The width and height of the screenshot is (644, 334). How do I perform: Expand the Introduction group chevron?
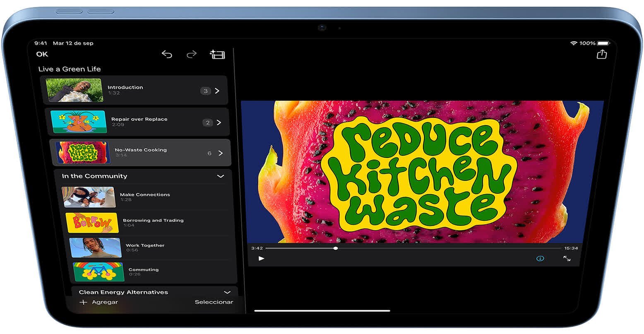pos(217,91)
